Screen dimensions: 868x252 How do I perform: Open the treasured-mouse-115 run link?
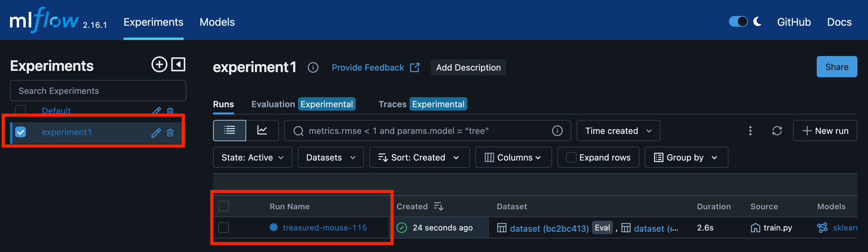tap(324, 228)
